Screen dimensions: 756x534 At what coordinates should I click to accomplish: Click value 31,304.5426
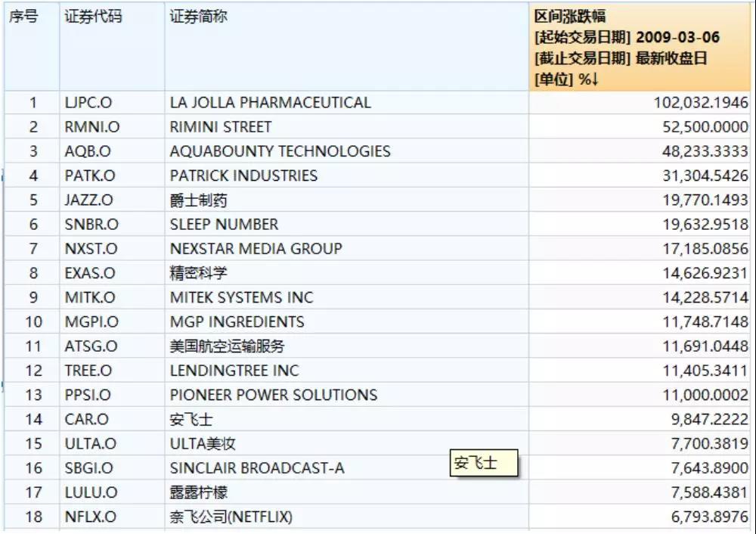coord(705,175)
